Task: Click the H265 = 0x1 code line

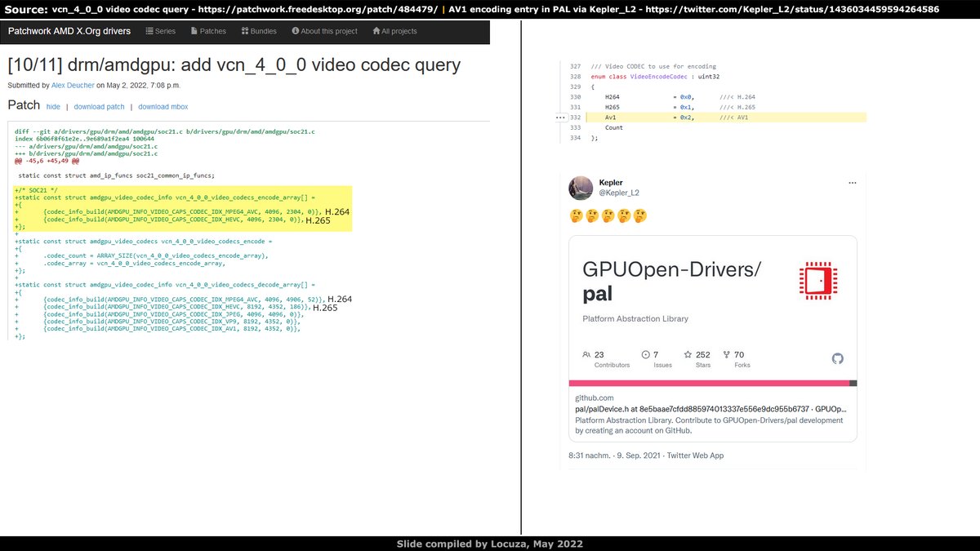Action: tap(679, 107)
